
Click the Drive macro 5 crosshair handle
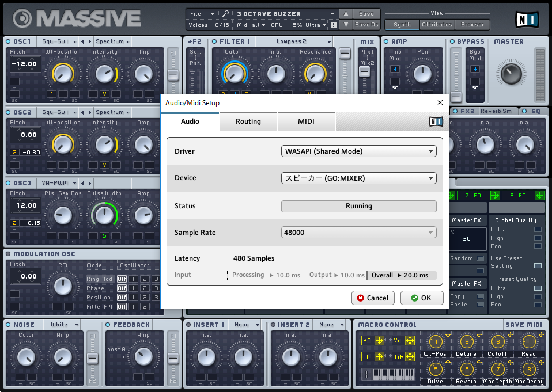pyautogui.click(x=448, y=362)
